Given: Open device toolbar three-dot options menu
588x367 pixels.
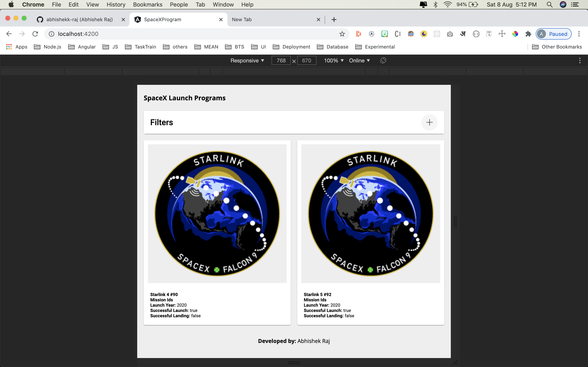Looking at the screenshot, I should 580,60.
